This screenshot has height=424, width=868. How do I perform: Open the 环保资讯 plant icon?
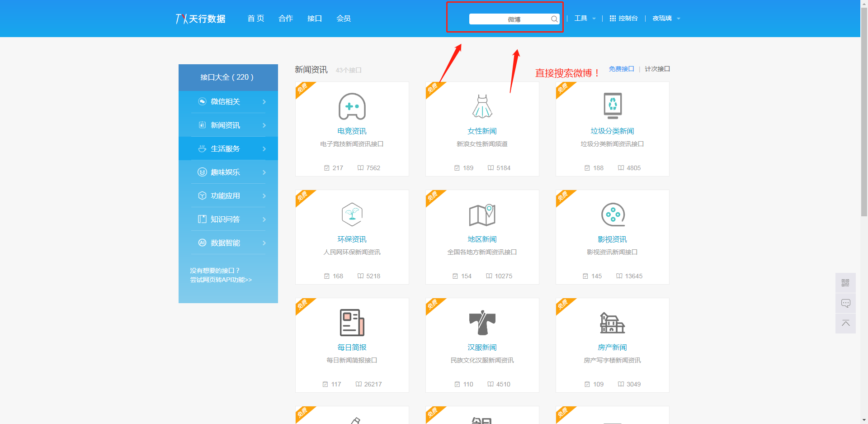coord(352,214)
